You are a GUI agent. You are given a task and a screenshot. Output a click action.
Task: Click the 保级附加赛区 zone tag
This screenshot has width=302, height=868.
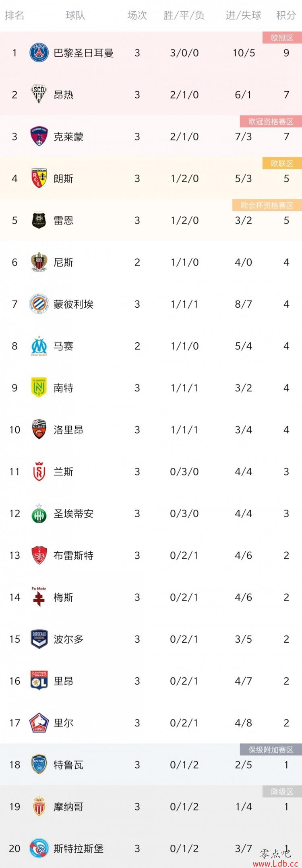tap(271, 750)
